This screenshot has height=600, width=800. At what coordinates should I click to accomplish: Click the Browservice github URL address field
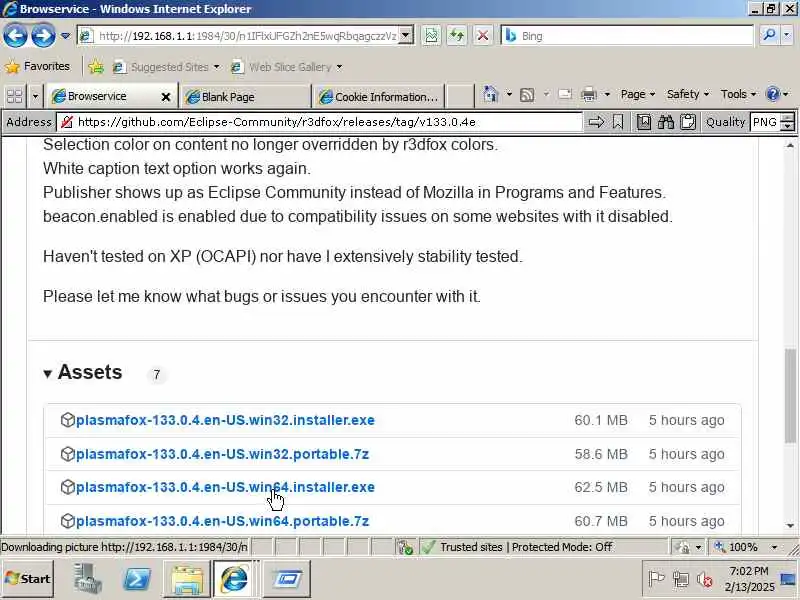click(x=319, y=122)
